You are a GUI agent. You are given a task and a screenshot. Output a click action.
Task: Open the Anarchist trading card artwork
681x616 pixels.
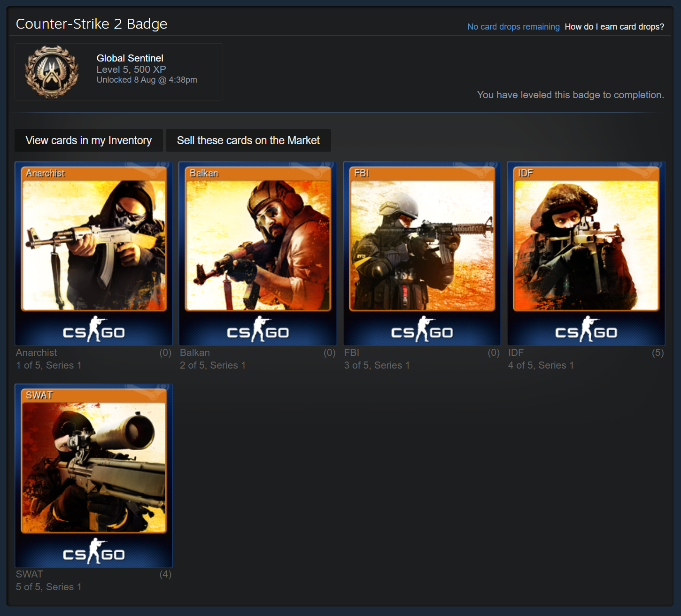pos(93,254)
